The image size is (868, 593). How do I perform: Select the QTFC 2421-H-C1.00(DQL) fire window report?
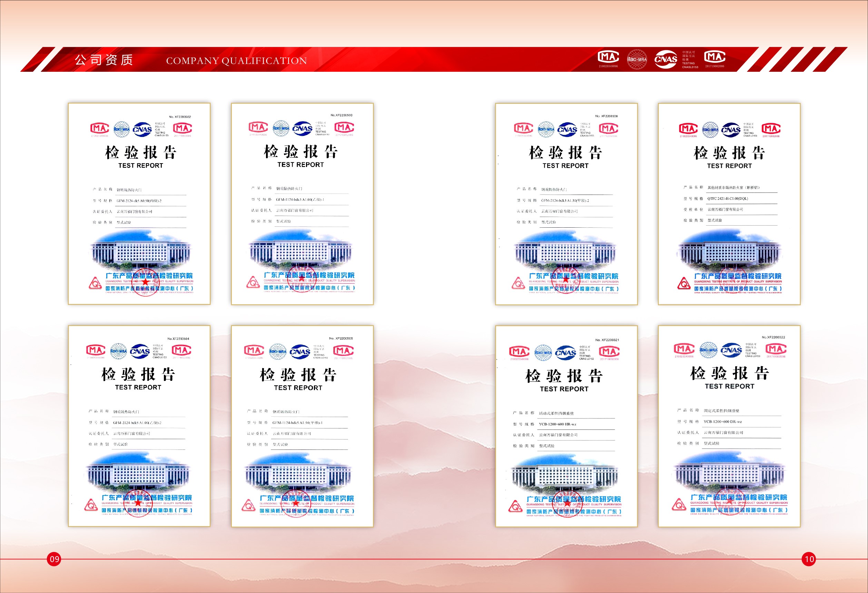click(x=729, y=204)
